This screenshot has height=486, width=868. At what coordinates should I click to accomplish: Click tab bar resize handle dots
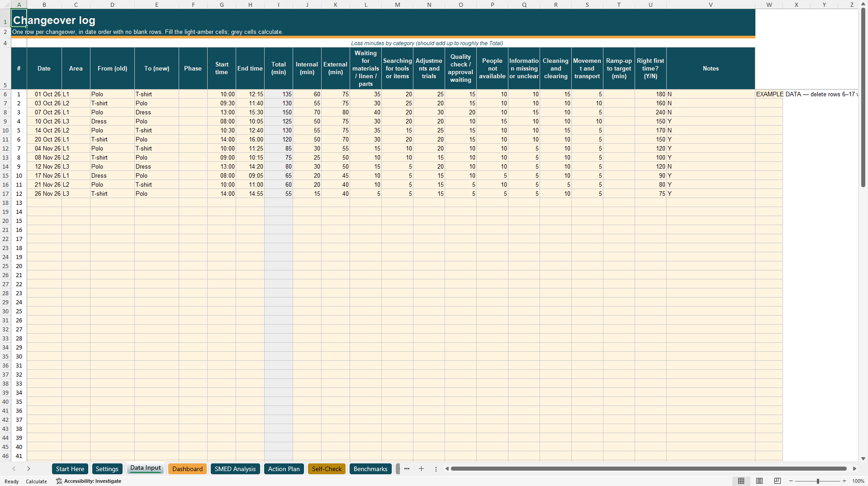[436, 469]
